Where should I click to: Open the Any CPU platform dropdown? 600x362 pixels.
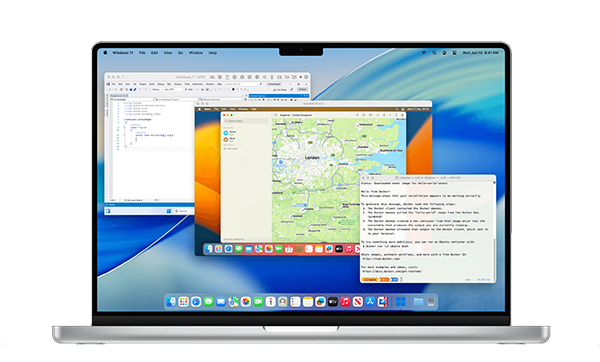pyautogui.click(x=173, y=90)
